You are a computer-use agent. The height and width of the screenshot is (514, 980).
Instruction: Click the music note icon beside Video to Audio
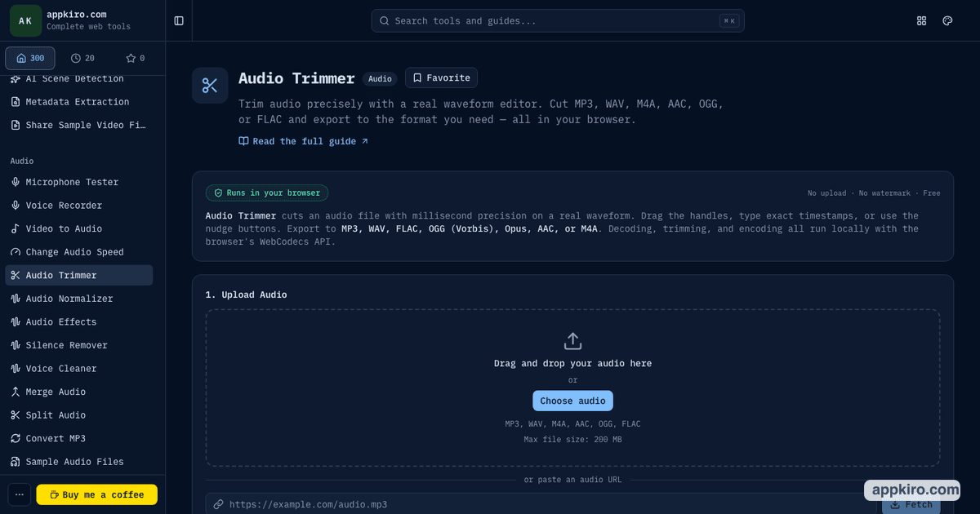pyautogui.click(x=16, y=228)
